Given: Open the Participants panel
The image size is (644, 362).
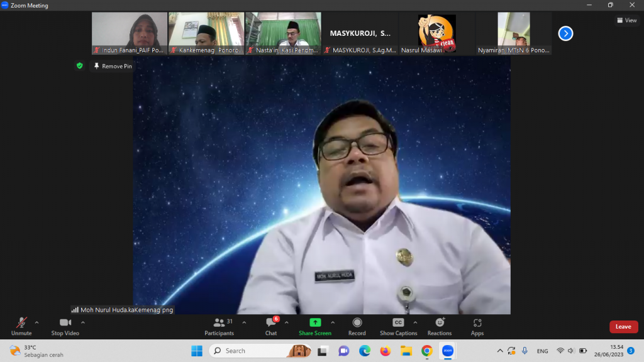Looking at the screenshot, I should 219,323.
